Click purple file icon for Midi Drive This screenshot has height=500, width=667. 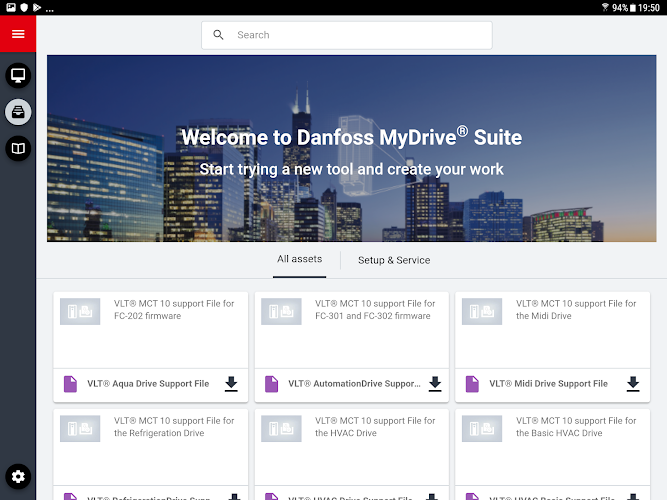click(472, 384)
